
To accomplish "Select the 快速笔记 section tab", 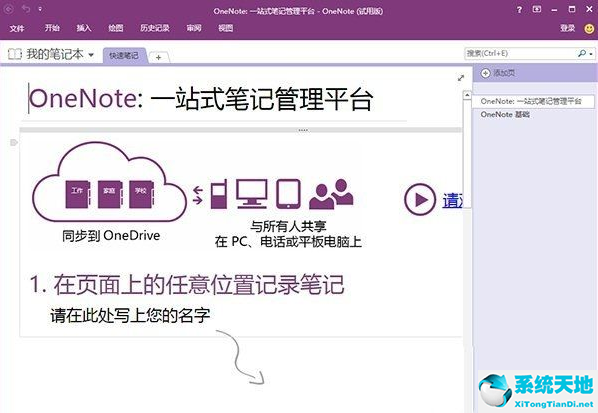I will tap(124, 56).
